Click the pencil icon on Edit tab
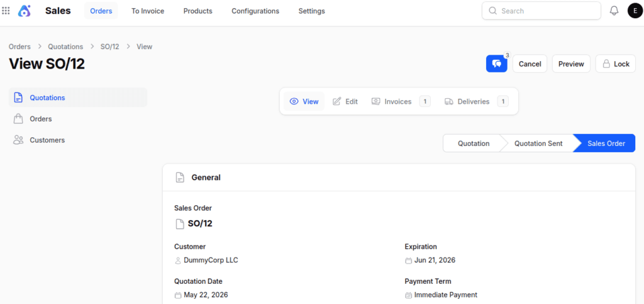 click(337, 101)
